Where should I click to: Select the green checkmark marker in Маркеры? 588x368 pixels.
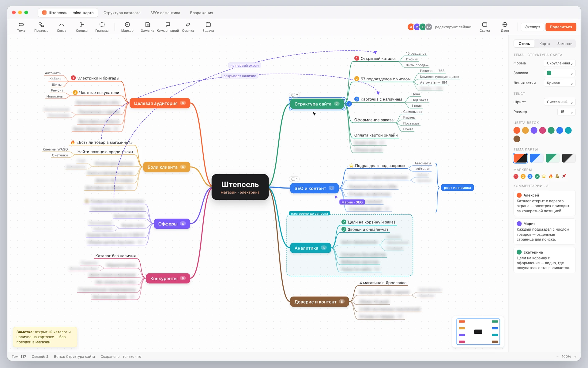coord(537,176)
